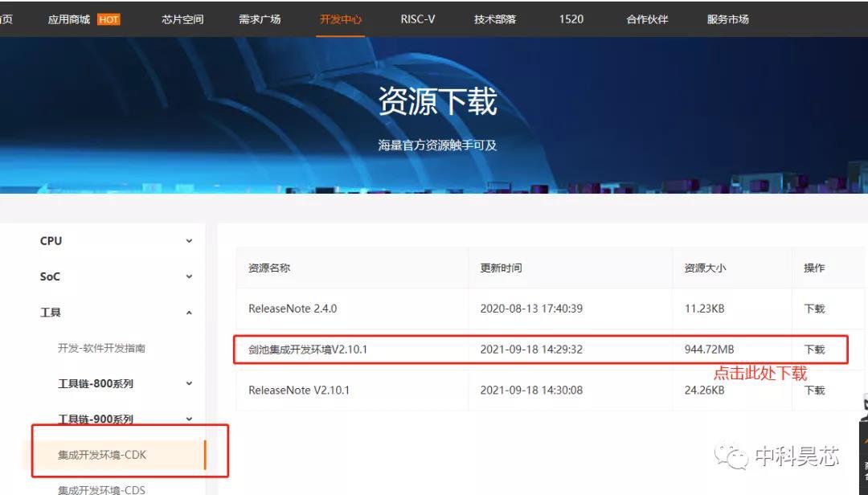Open the 1520 nav item
This screenshot has width=868, height=495.
tap(571, 19)
